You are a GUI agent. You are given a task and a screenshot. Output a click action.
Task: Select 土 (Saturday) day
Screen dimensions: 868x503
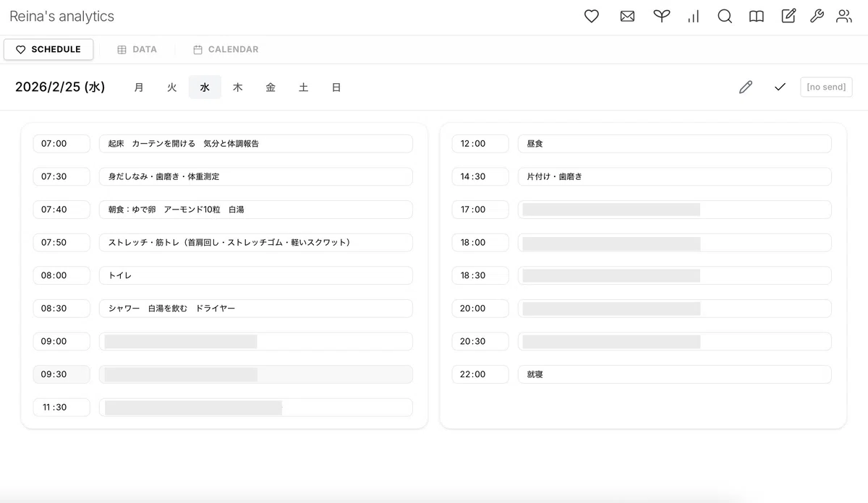(x=303, y=87)
